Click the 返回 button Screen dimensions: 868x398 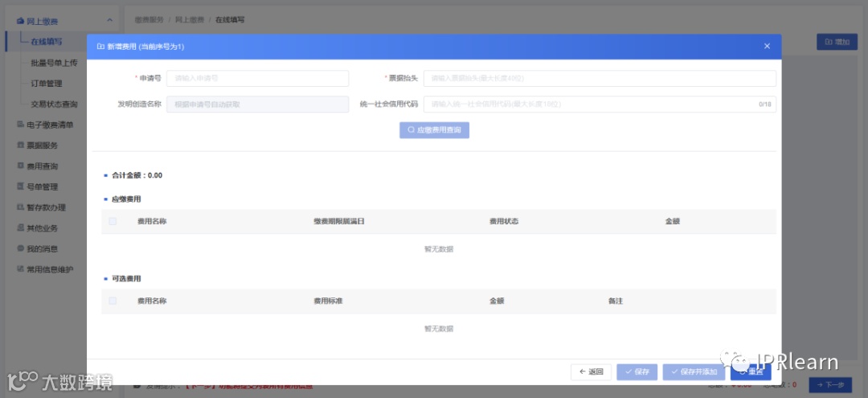pyautogui.click(x=591, y=372)
